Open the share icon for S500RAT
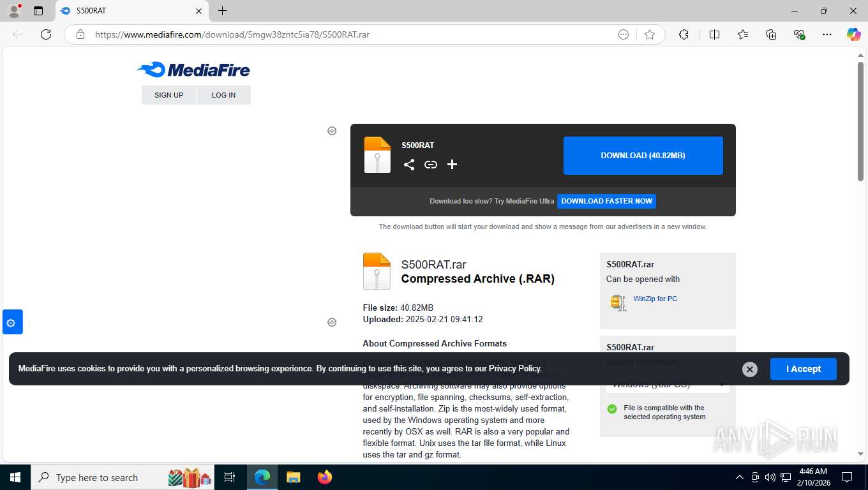Viewport: 868px width, 490px height. click(x=409, y=165)
